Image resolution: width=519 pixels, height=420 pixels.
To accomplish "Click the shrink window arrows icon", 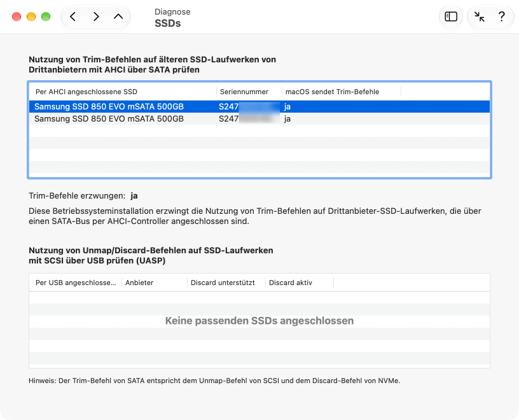I will pos(480,17).
